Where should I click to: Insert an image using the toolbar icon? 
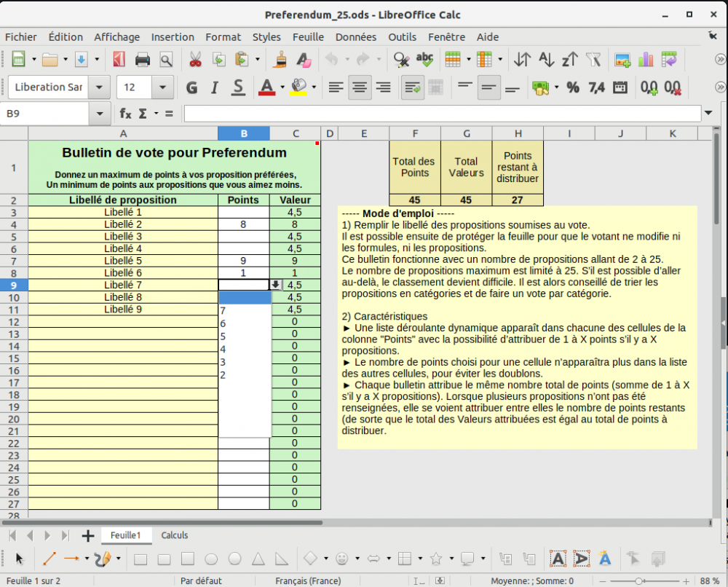pyautogui.click(x=622, y=60)
